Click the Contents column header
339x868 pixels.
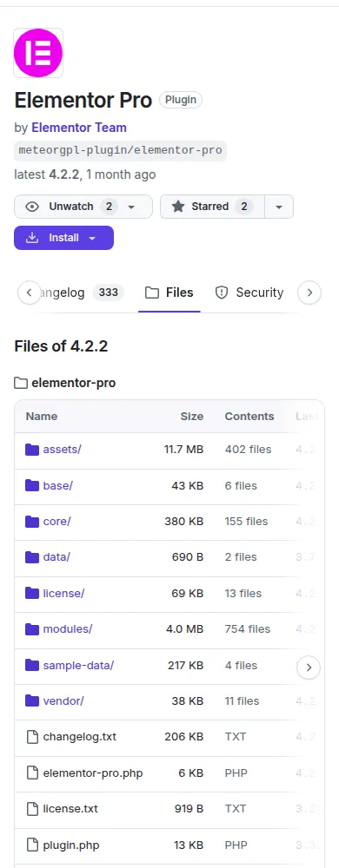(249, 417)
